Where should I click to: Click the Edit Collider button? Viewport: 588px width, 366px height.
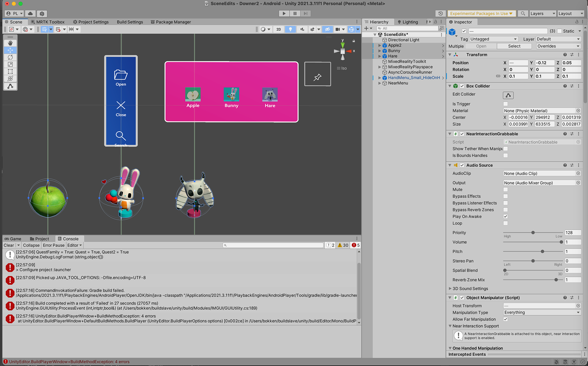(508, 95)
